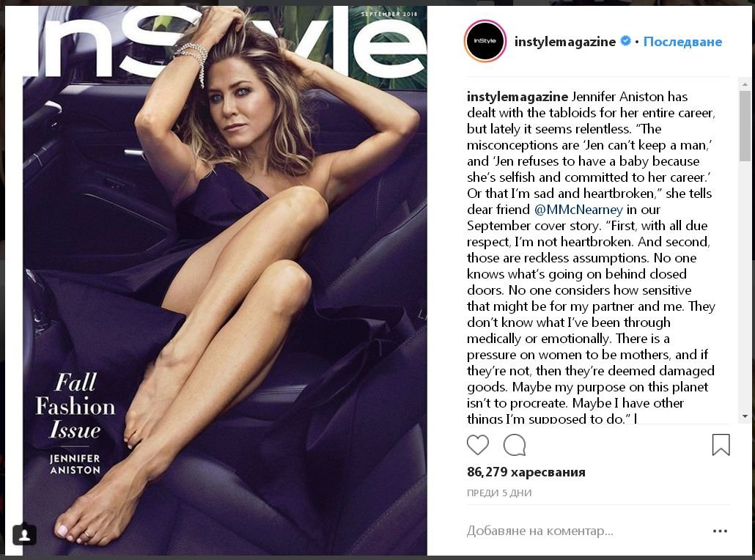
Task: Open the @MMcNearney mention link
Action: 578,210
